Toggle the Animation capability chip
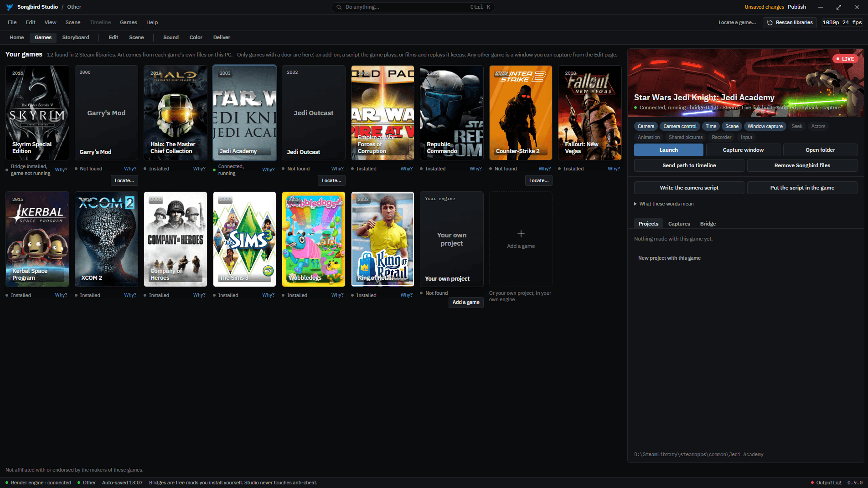 (x=649, y=137)
